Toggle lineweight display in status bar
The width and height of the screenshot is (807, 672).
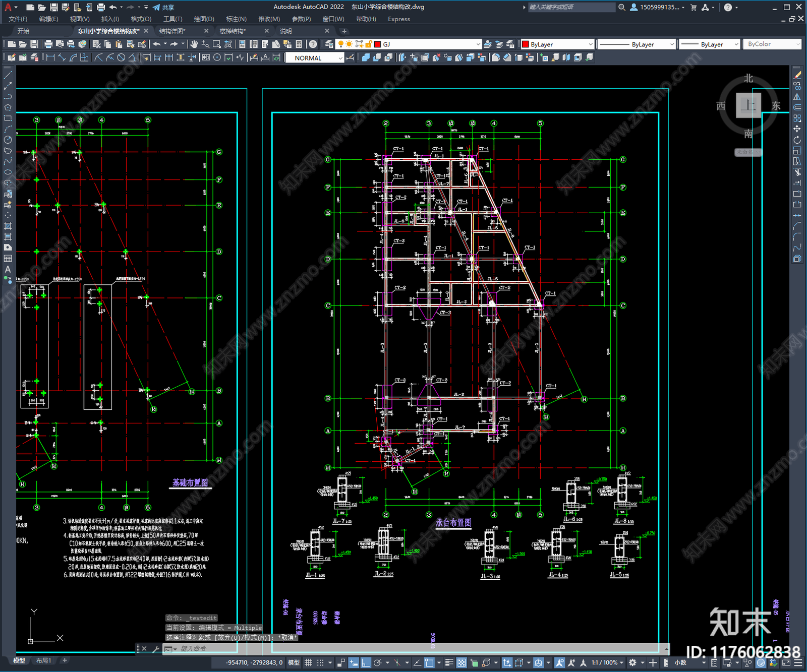[449, 662]
